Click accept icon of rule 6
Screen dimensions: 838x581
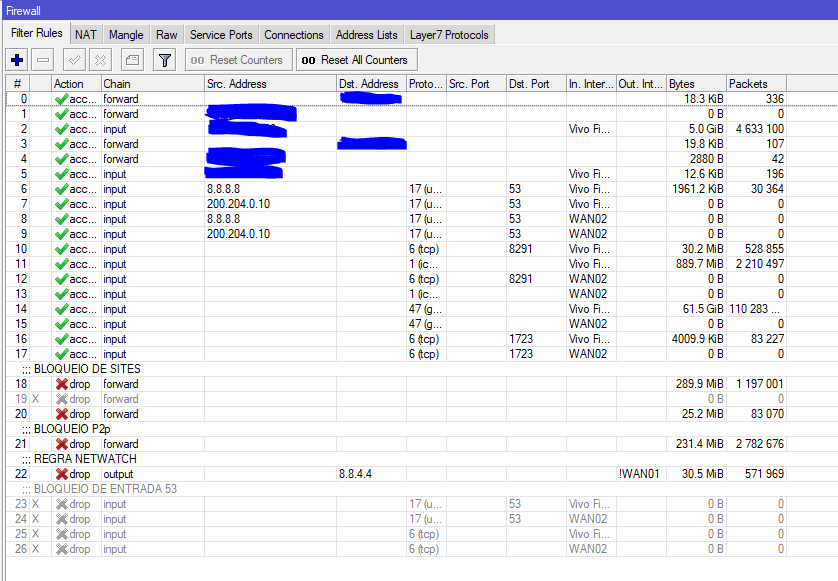coord(61,189)
